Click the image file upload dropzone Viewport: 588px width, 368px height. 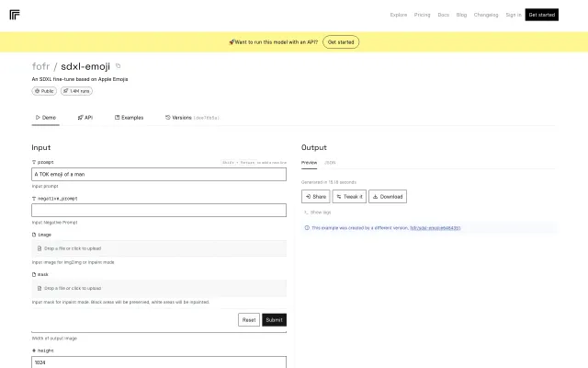click(159, 248)
